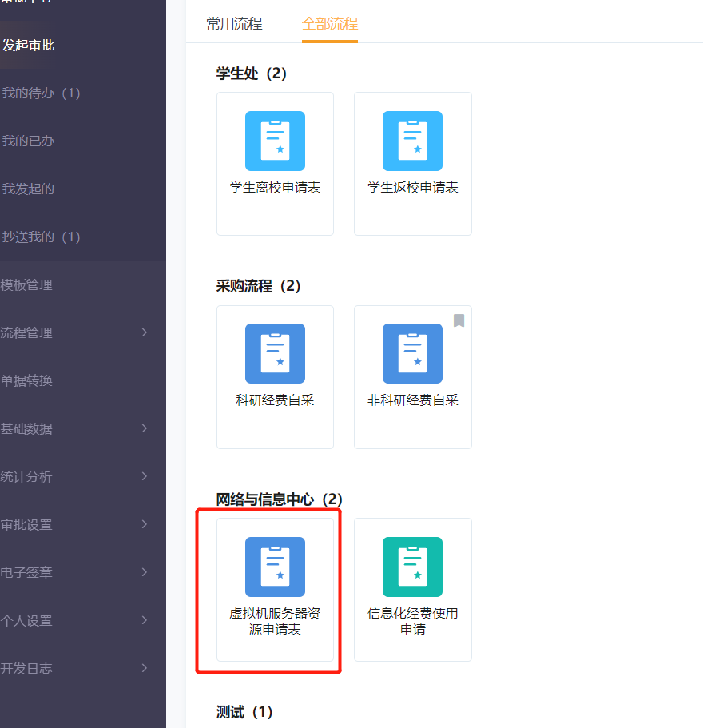Select the 全部流程 tab
This screenshot has width=703, height=728.
[329, 24]
